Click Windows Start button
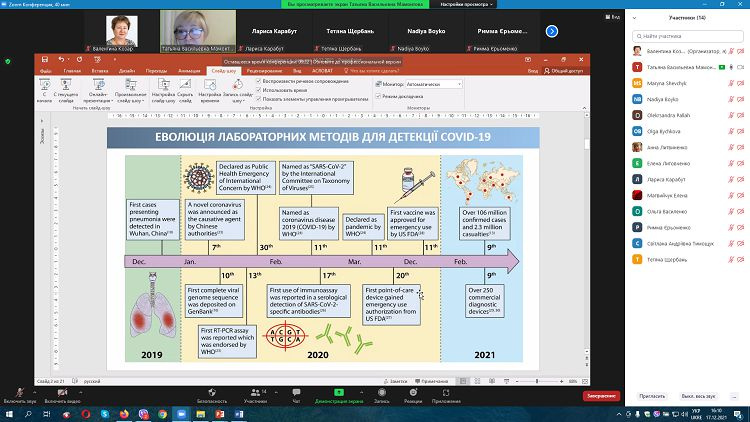The height and width of the screenshot is (422, 750). click(9, 414)
